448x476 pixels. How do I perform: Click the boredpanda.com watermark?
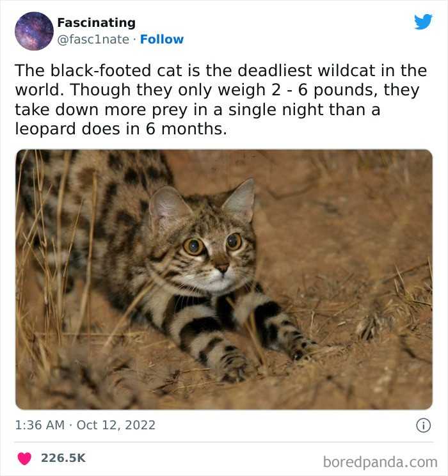(380, 462)
